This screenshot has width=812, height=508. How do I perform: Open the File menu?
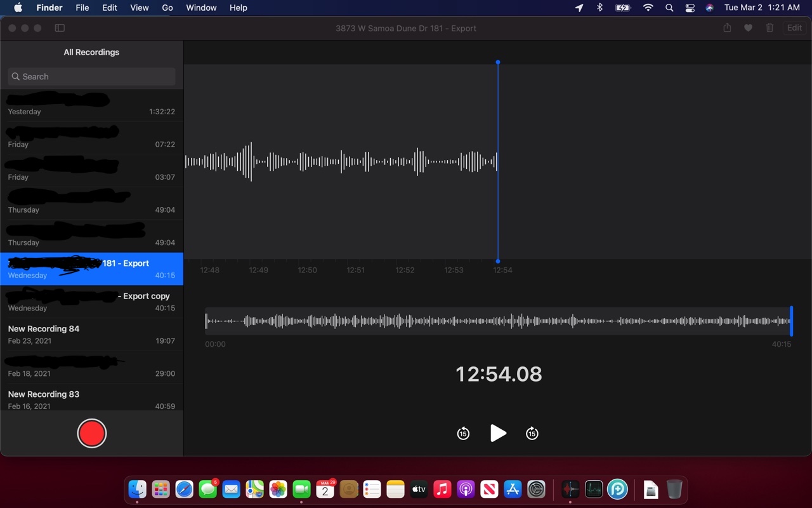[82, 8]
